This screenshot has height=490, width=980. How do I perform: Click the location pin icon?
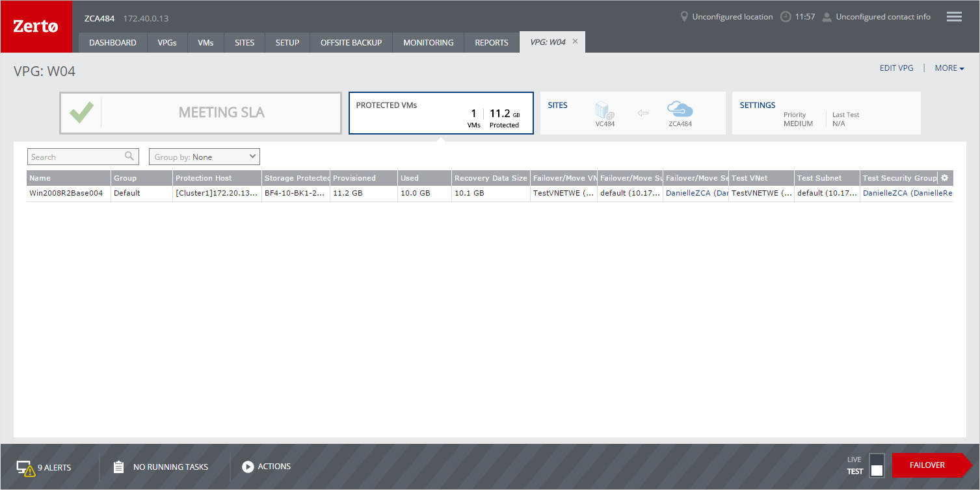pyautogui.click(x=684, y=17)
